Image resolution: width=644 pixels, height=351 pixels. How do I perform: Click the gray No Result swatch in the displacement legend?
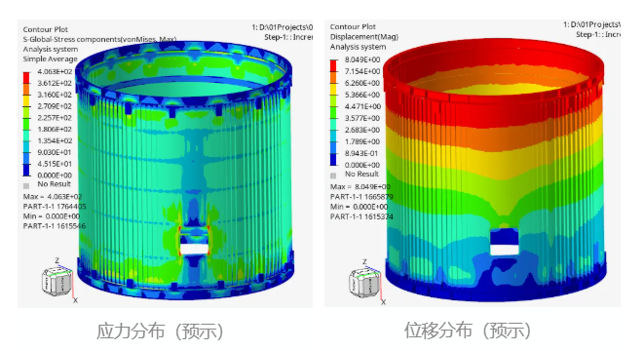(333, 175)
